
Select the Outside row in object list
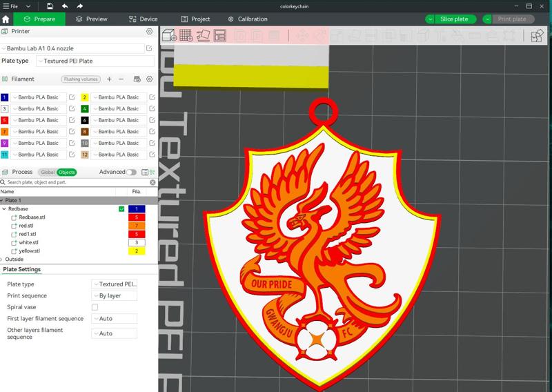14,259
